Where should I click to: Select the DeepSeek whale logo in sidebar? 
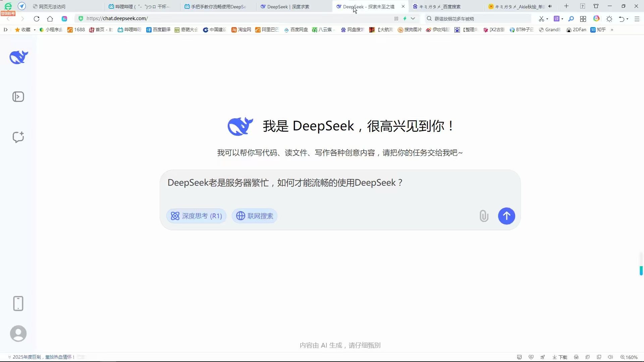(x=18, y=57)
